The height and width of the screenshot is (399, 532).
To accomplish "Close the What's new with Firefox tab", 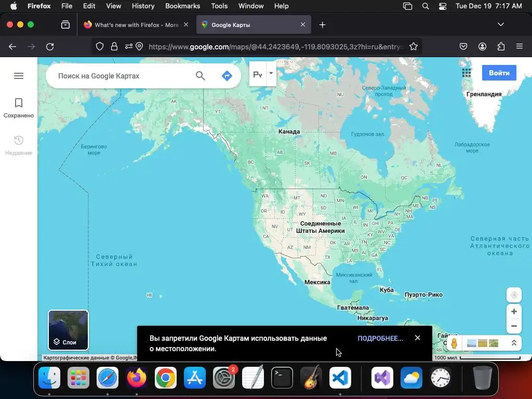I will (x=186, y=24).
